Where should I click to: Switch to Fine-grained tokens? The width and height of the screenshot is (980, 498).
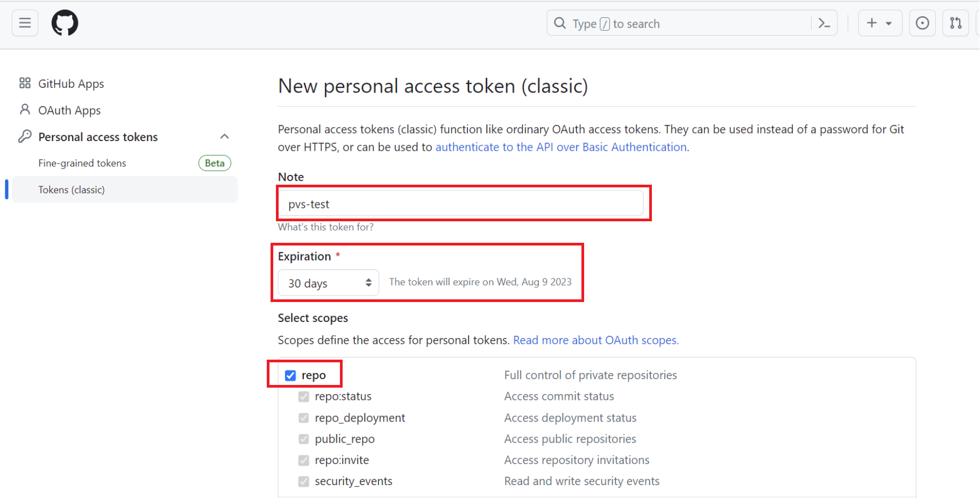(x=82, y=163)
